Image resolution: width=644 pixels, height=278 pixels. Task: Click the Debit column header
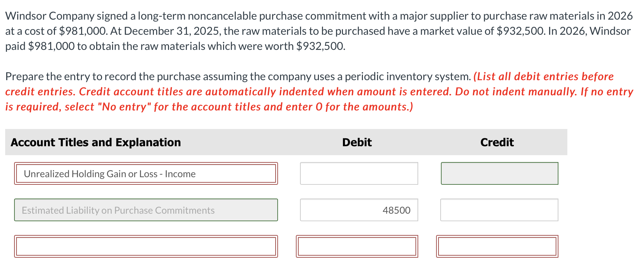pyautogui.click(x=357, y=142)
